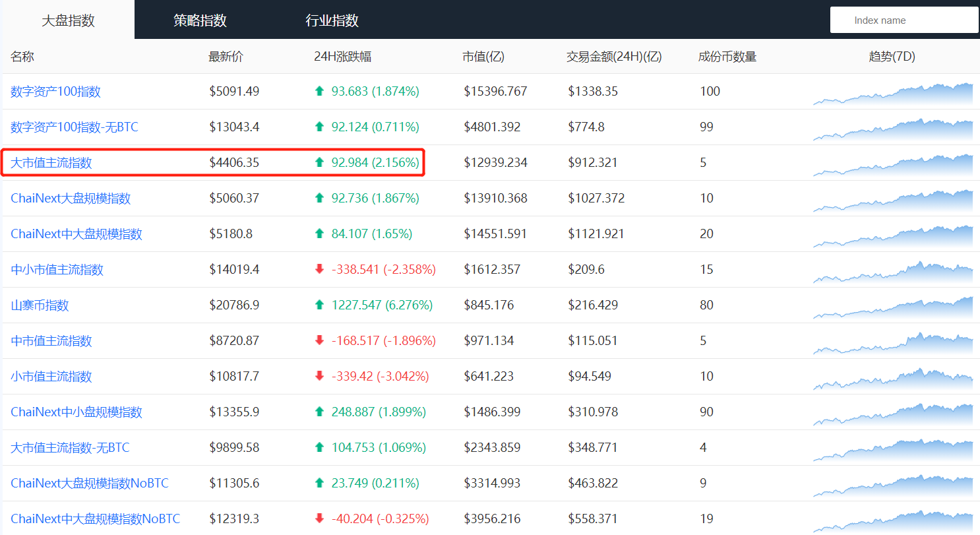The height and width of the screenshot is (535, 980).
Task: Click the 7D trend chart for 小市值主流指数
Action: [893, 379]
